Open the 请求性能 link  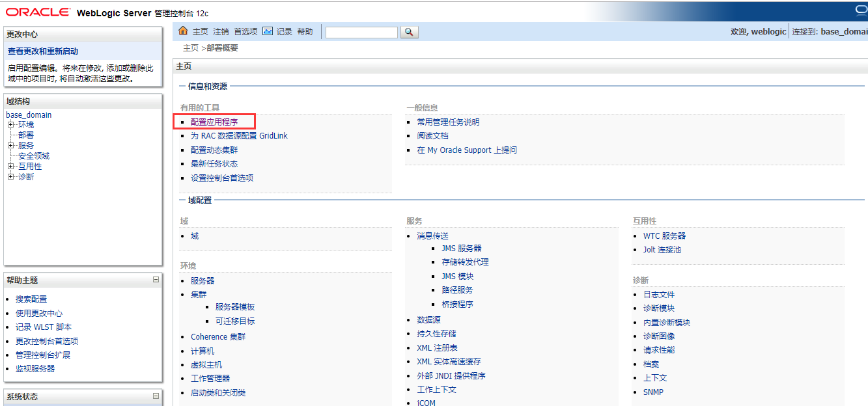(x=659, y=350)
